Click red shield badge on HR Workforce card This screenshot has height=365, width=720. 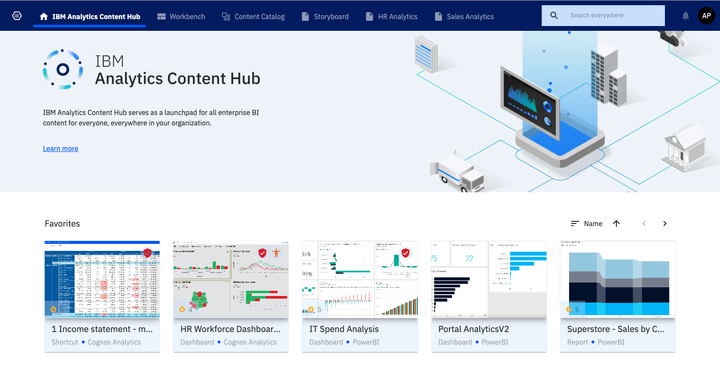point(262,253)
